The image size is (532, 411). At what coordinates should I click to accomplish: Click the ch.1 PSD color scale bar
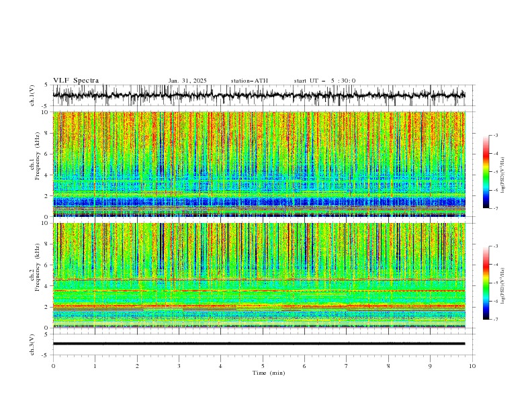pos(486,172)
